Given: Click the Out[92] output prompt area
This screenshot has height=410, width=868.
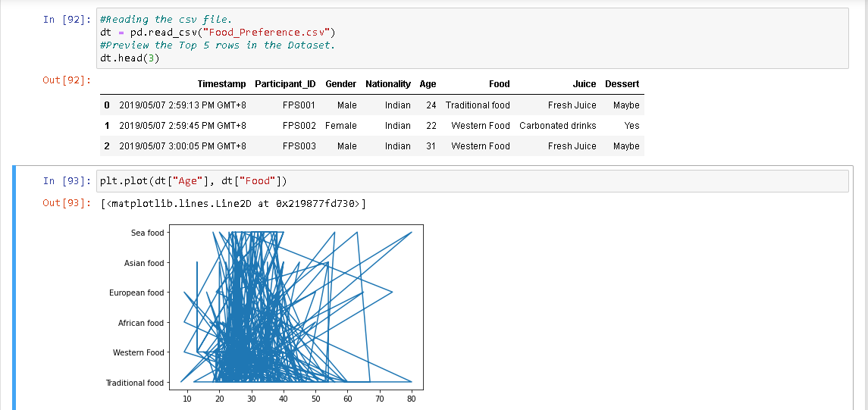Looking at the screenshot, I should pyautogui.click(x=67, y=80).
